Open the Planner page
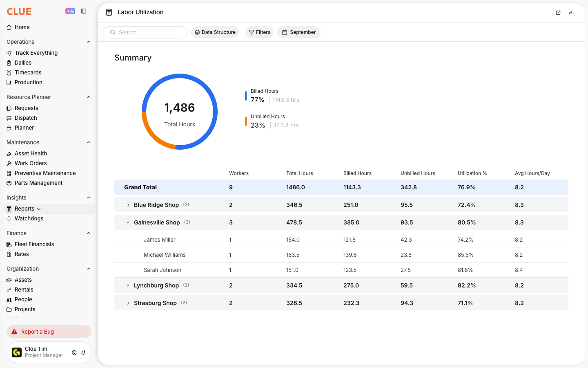Screen dimensions: 588x368 [24, 128]
